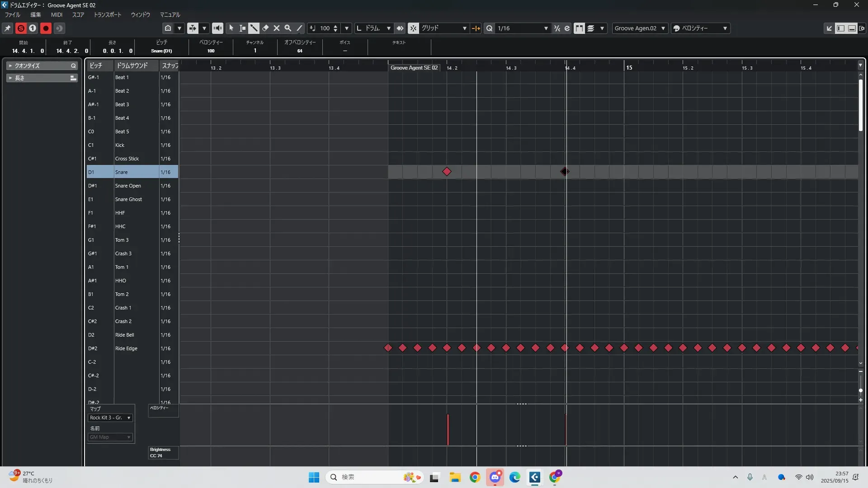868x488 pixels.
Task: Click the vertical zoom slider handle
Action: 861,390
